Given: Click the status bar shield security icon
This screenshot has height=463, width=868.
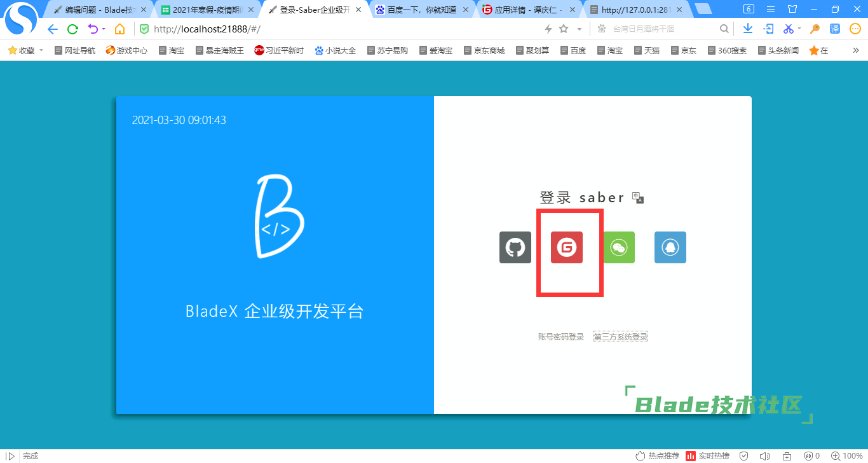Looking at the screenshot, I should tap(743, 456).
